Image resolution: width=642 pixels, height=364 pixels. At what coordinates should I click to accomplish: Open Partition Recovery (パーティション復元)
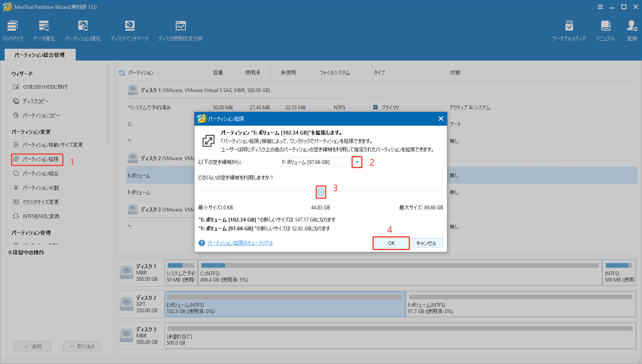pyautogui.click(x=82, y=29)
